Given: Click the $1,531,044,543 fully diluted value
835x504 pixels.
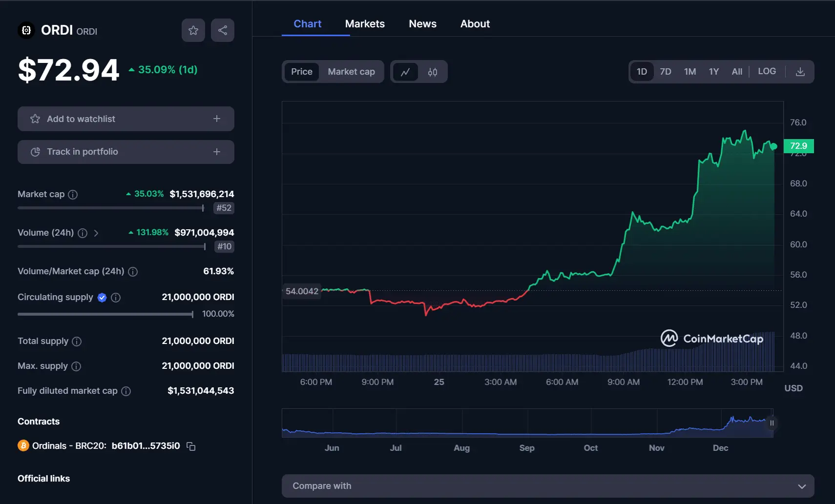Looking at the screenshot, I should [x=201, y=391].
